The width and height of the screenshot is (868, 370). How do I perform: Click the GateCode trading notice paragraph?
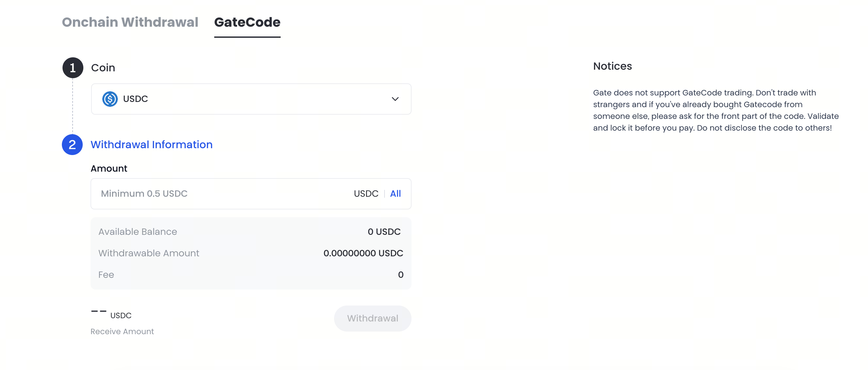[x=716, y=110]
